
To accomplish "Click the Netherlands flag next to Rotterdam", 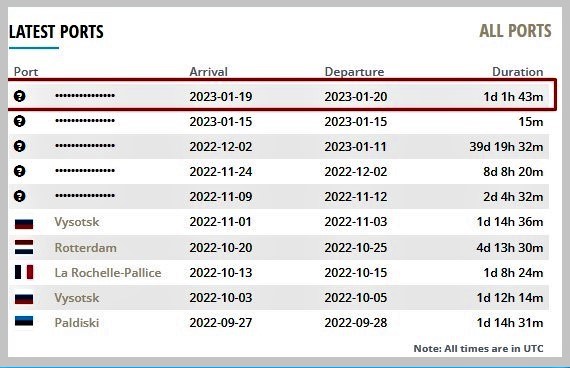I will click(x=24, y=247).
